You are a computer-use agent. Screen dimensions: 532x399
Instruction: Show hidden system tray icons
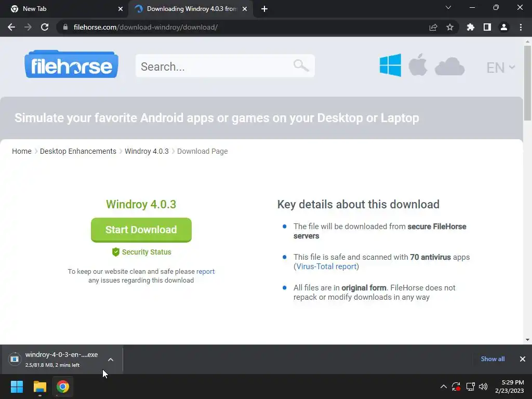[444, 387]
